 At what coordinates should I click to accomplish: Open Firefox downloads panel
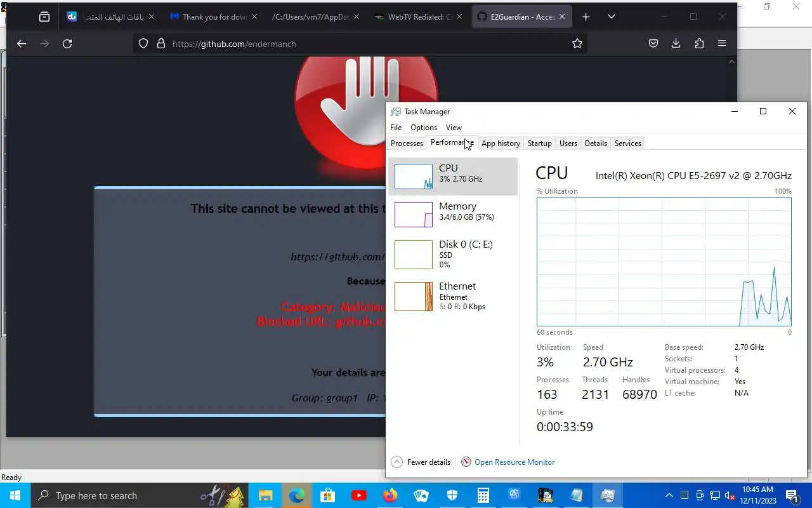[676, 44]
